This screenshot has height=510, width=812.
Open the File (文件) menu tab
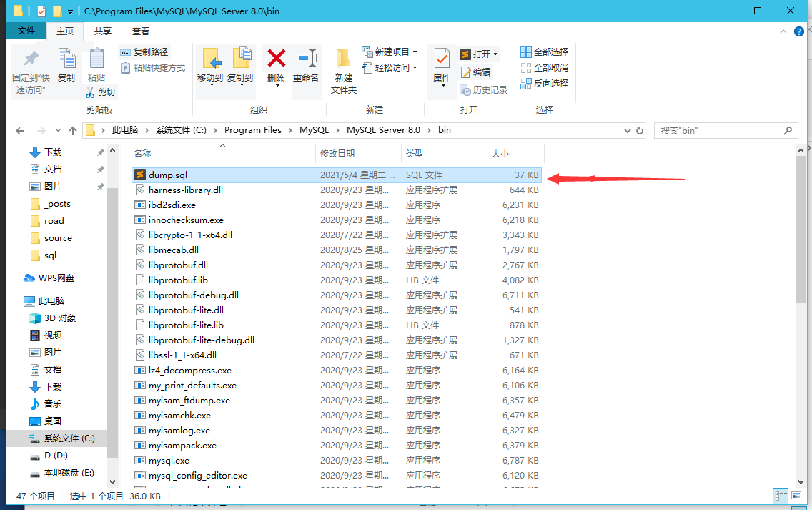(26, 31)
